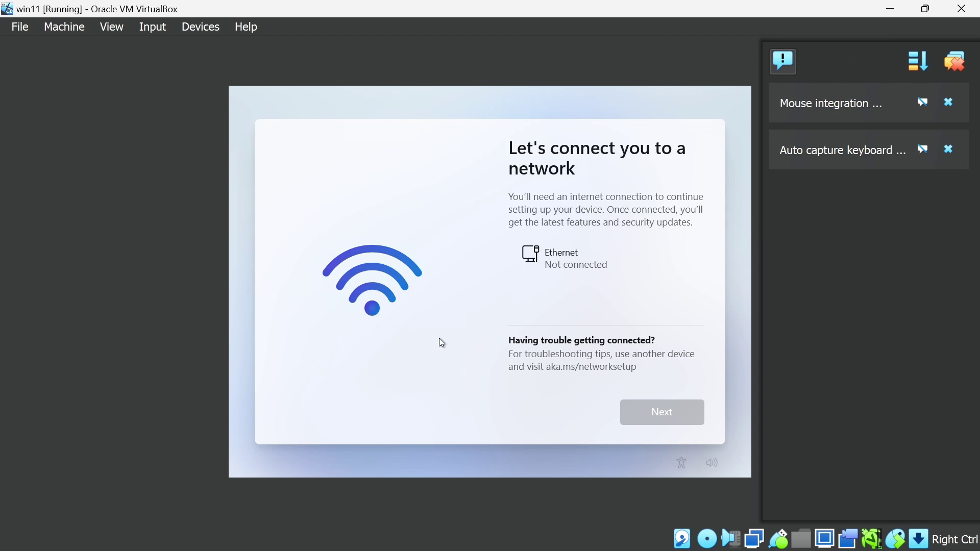Click the Next button in setup
This screenshot has height=551, width=980.
(x=662, y=412)
